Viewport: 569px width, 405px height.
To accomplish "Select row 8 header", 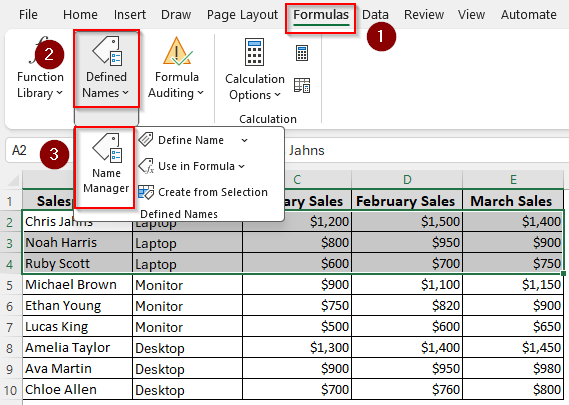I will tap(10, 348).
